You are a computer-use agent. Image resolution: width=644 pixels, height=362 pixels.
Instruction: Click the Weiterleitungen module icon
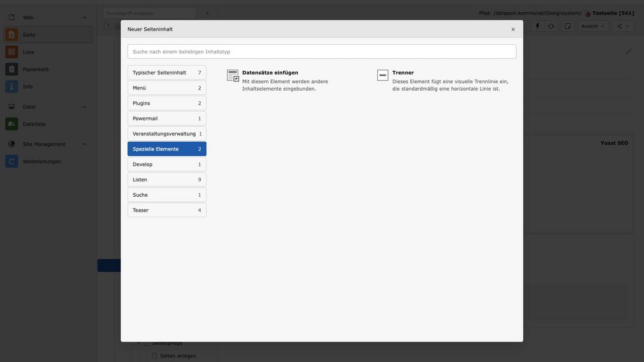click(12, 161)
